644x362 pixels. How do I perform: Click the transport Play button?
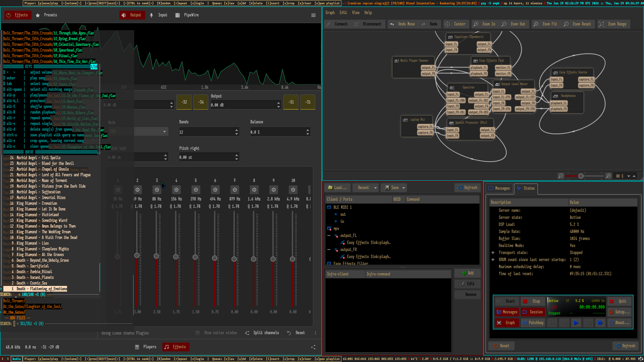576,323
